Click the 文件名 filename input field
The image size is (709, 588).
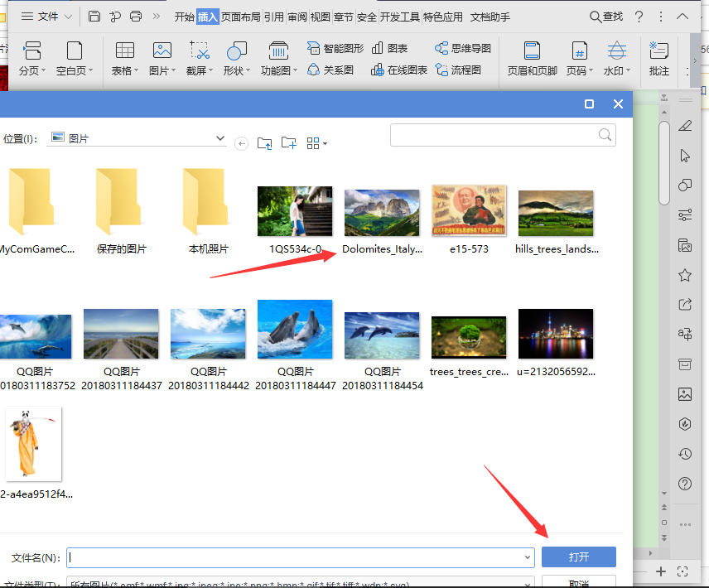tap(301, 557)
